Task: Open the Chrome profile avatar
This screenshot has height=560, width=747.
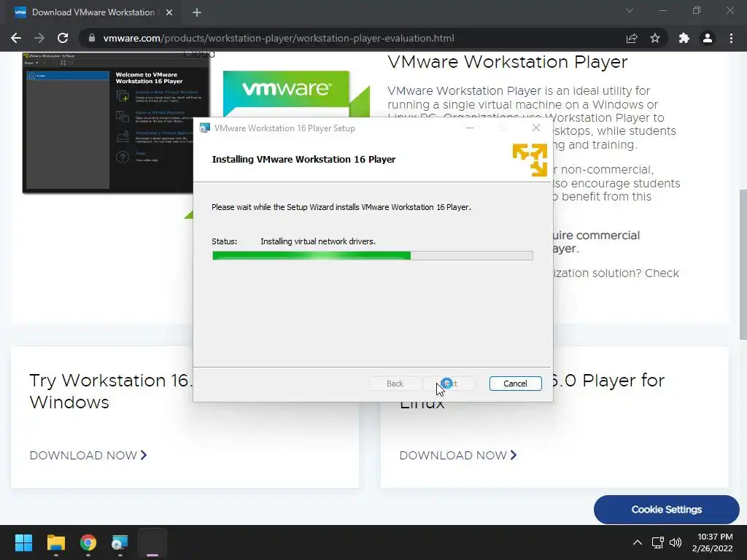Action: point(708,38)
